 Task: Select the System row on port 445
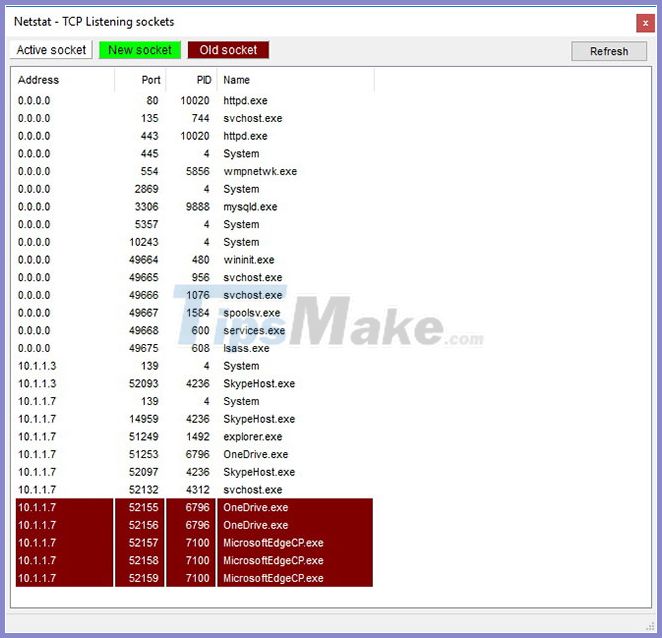click(x=194, y=154)
